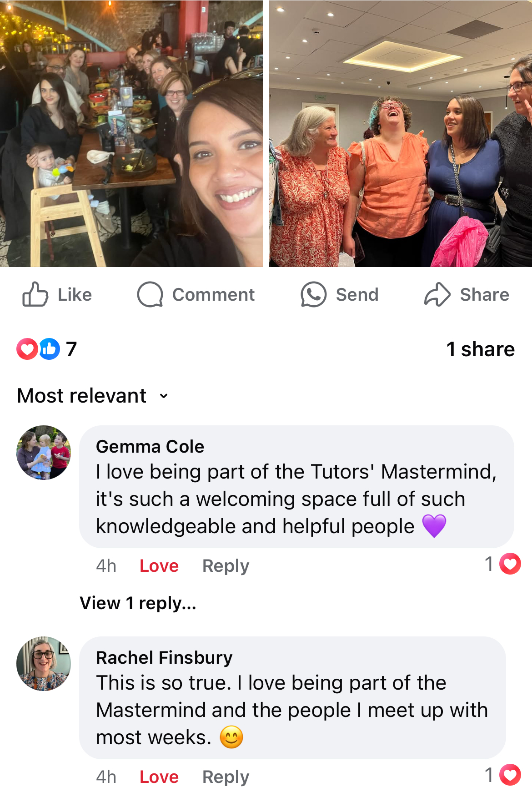Reply to Rachel Finsbury's comment
This screenshot has width=532, height=792.
(x=226, y=777)
